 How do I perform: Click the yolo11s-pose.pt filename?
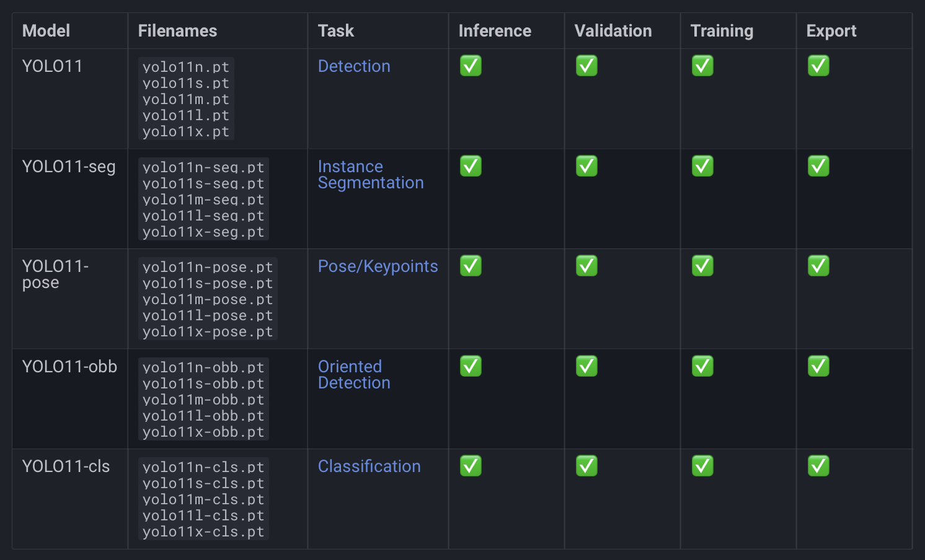(x=208, y=283)
